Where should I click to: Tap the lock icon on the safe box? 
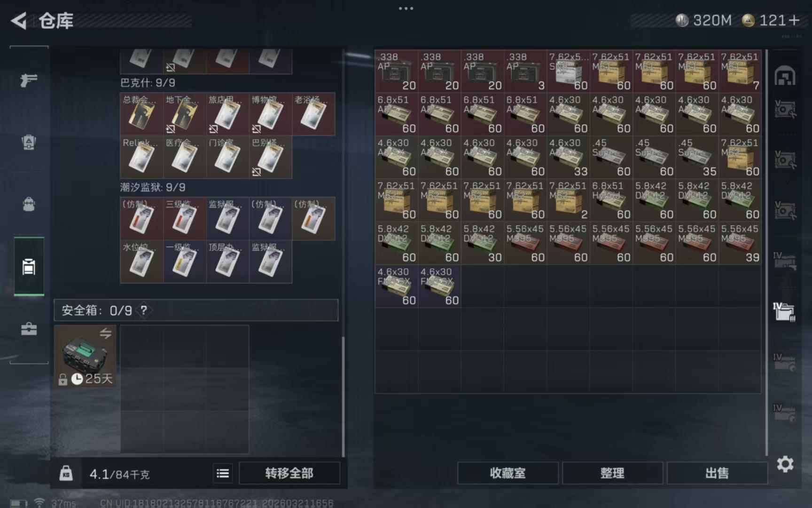(x=62, y=379)
